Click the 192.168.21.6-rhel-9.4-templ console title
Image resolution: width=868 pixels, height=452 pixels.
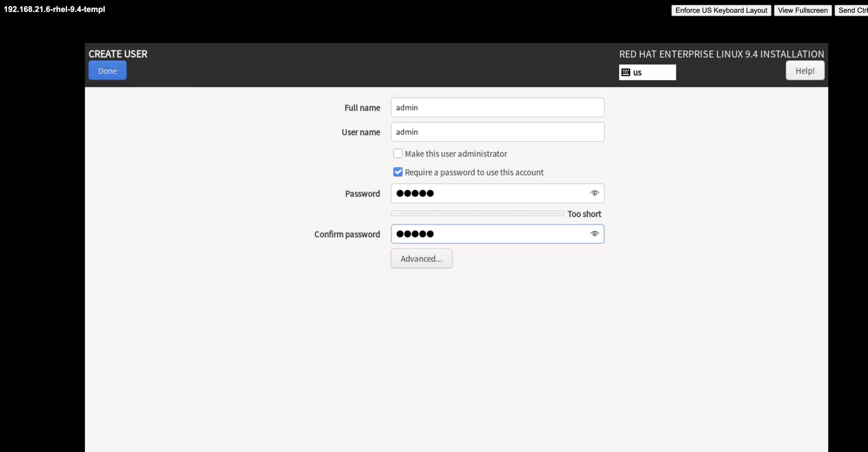coord(54,9)
